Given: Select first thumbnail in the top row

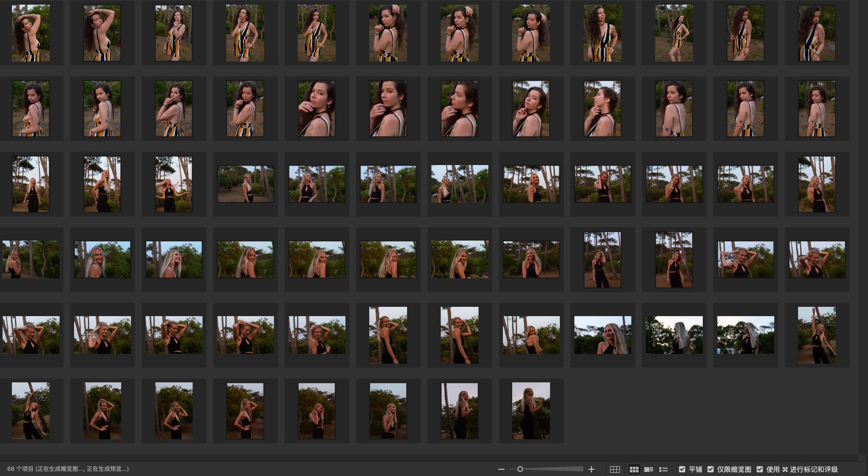Looking at the screenshot, I should pos(31,33).
